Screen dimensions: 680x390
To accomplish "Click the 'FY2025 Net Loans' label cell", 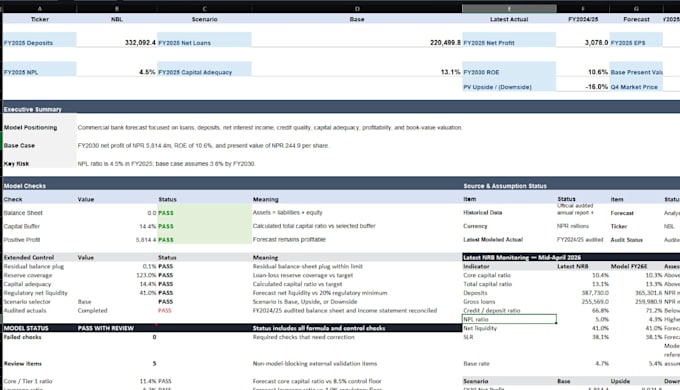I will point(204,39).
